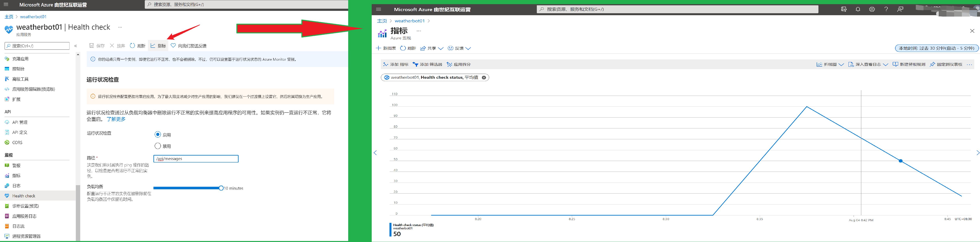The height and width of the screenshot is (242, 980).
Task: Remove the Health check status metric pill
Action: click(484, 78)
